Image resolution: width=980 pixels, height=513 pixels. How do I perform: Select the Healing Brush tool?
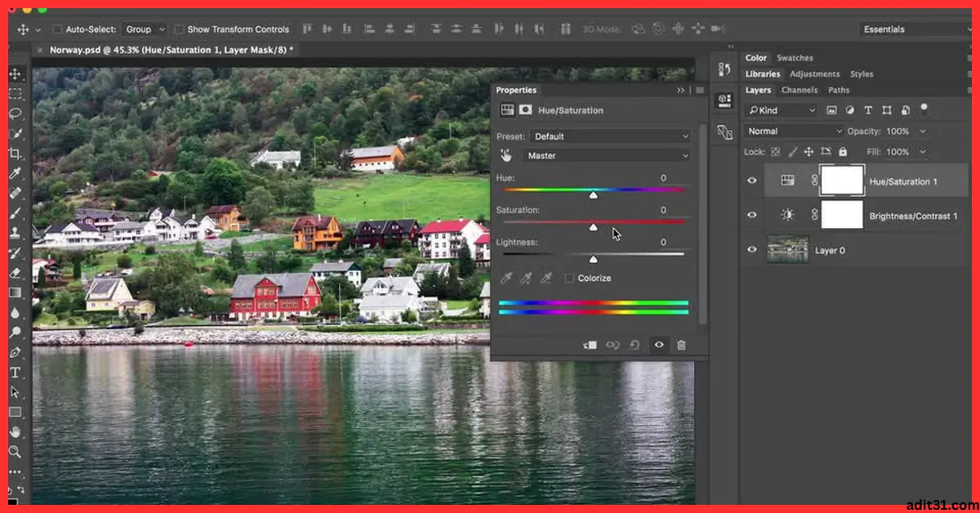(16, 192)
